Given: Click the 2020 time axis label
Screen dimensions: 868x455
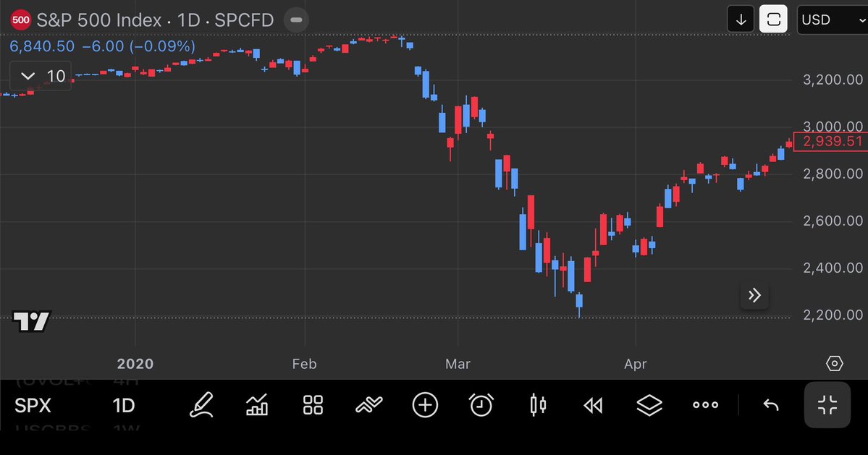Looking at the screenshot, I should click(x=135, y=364).
